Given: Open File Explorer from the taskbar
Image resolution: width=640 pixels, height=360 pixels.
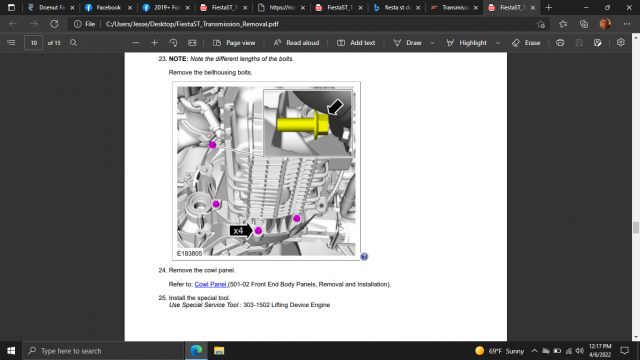Looking at the screenshot, I should (219, 351).
